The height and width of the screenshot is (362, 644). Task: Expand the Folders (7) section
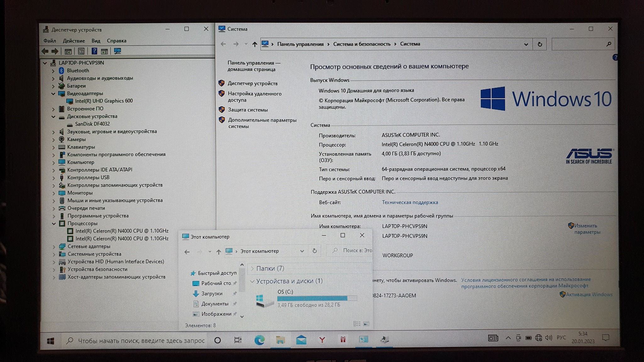coord(252,269)
